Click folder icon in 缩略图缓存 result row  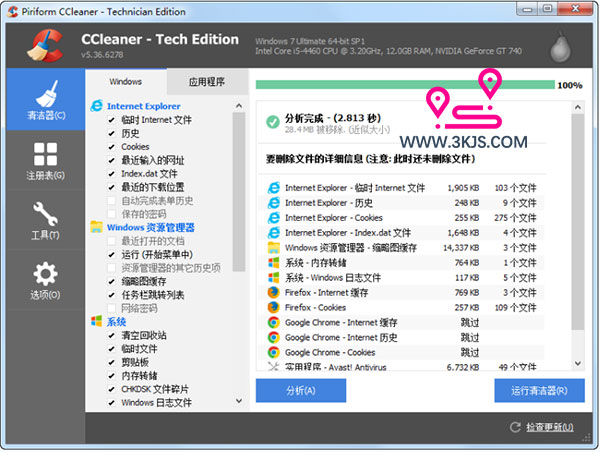click(x=274, y=247)
